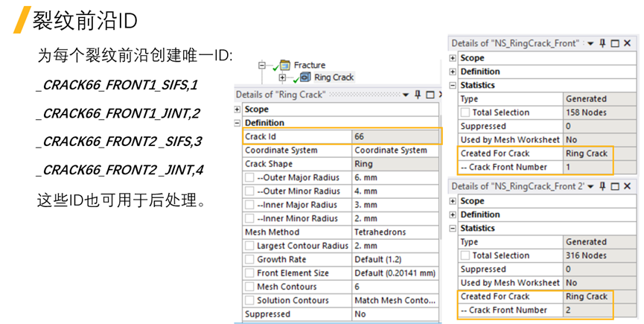Tick the Solution Contours parameter checkbox
Viewport: 644px width, 324px height.
pyautogui.click(x=249, y=300)
